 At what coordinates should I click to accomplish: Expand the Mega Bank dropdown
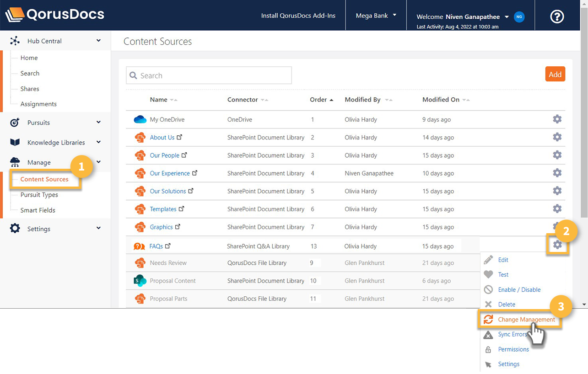point(375,15)
